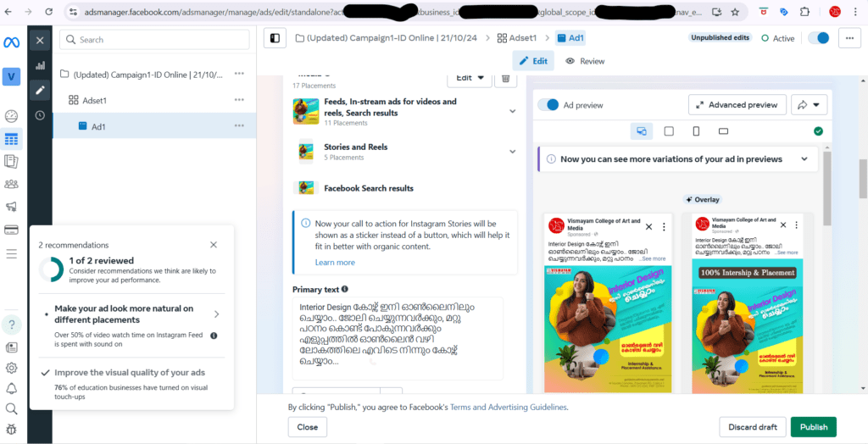
Task: Click the Unpublished edits badge
Action: [x=720, y=37]
